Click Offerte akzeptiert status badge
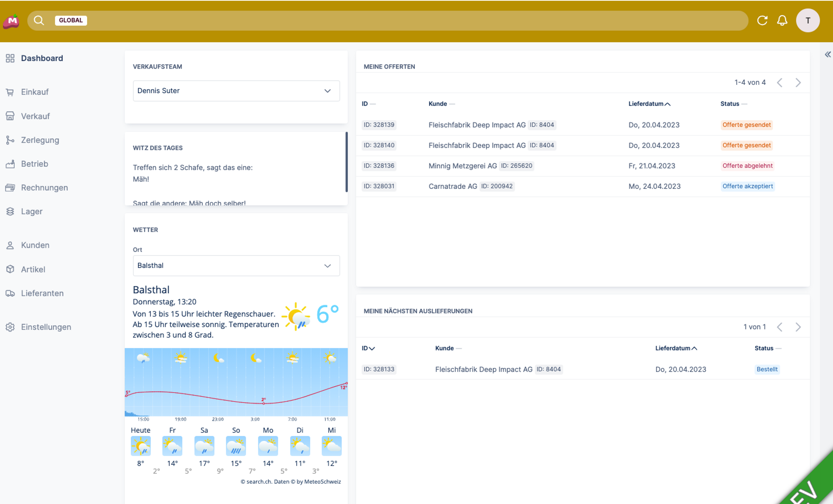 click(x=748, y=186)
